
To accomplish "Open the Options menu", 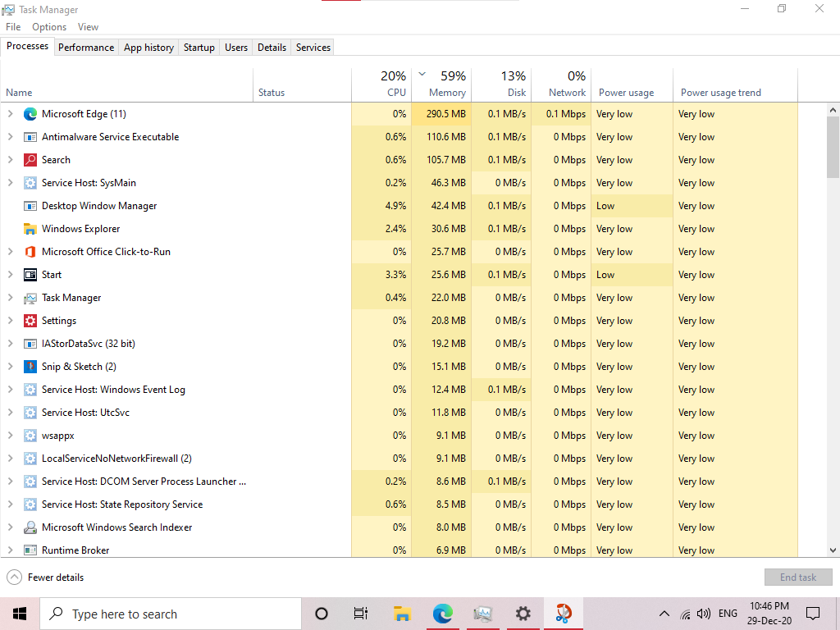I will click(49, 27).
